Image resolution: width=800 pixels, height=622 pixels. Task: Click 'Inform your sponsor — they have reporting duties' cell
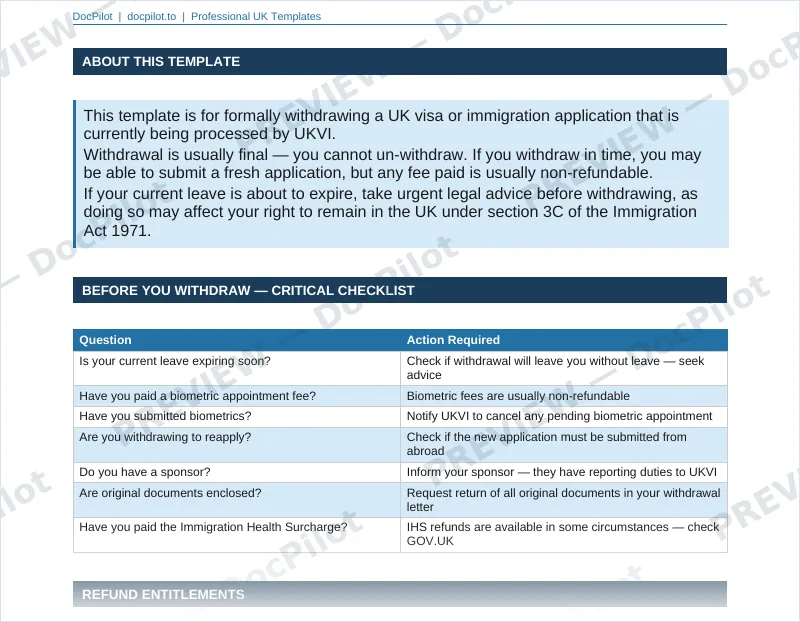point(564,472)
